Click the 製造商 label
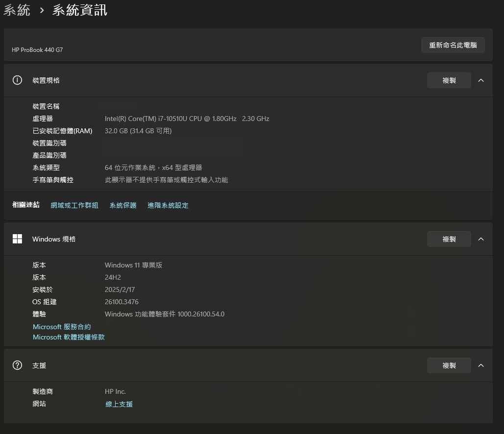504x434 pixels. [43, 391]
